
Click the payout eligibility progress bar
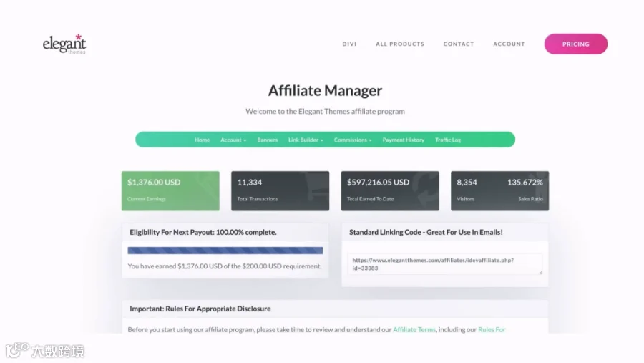pyautogui.click(x=225, y=251)
